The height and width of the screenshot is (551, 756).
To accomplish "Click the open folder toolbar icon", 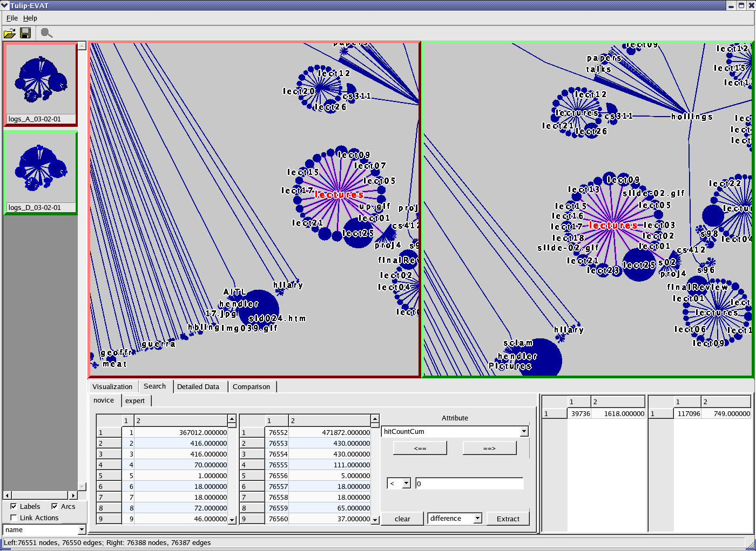I will coord(10,33).
